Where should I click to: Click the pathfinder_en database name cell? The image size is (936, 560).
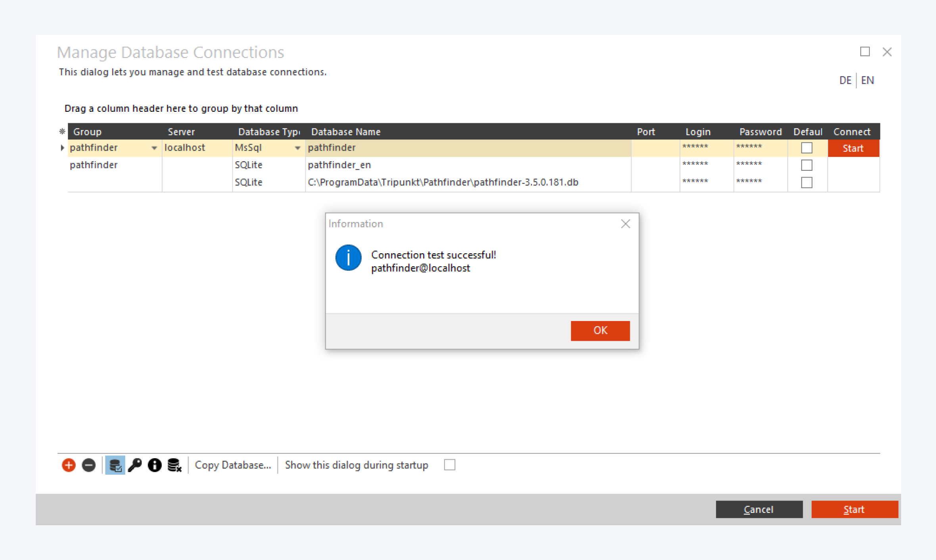[339, 164]
